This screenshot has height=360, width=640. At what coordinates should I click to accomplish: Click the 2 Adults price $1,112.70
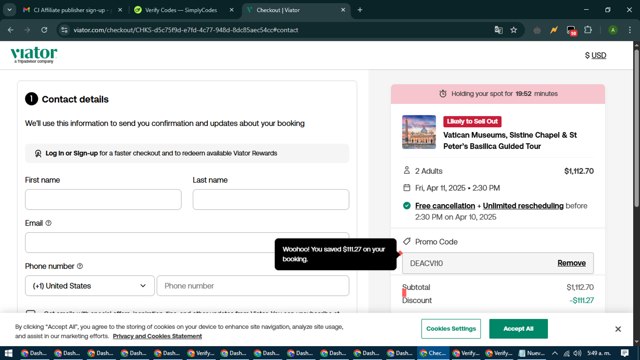pyautogui.click(x=579, y=171)
